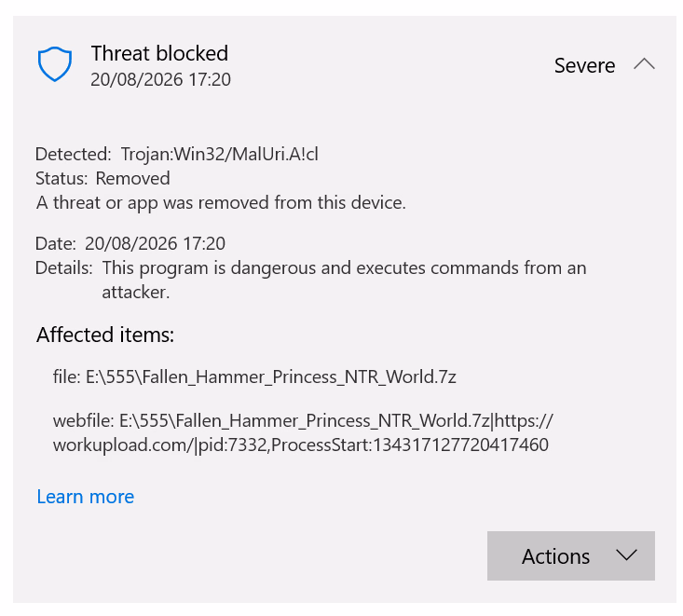Viewport: 683px width, 616px height.
Task: Click the Status: Removed line
Action: tap(102, 179)
